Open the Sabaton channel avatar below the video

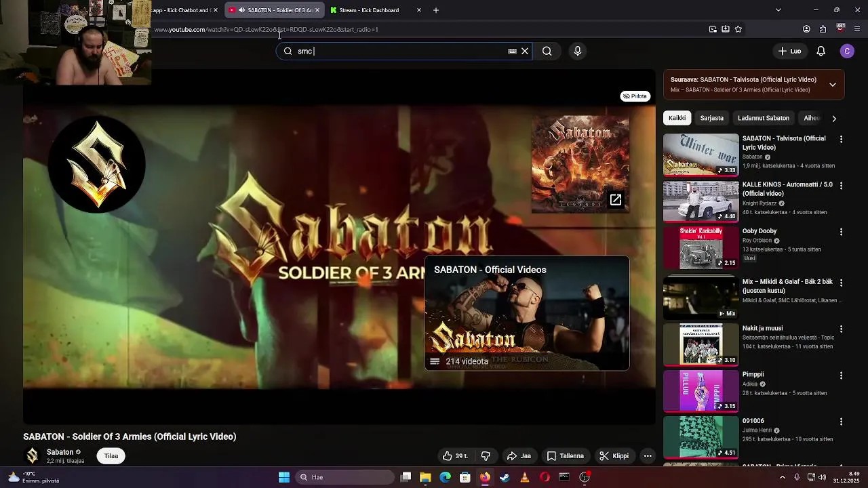32,456
